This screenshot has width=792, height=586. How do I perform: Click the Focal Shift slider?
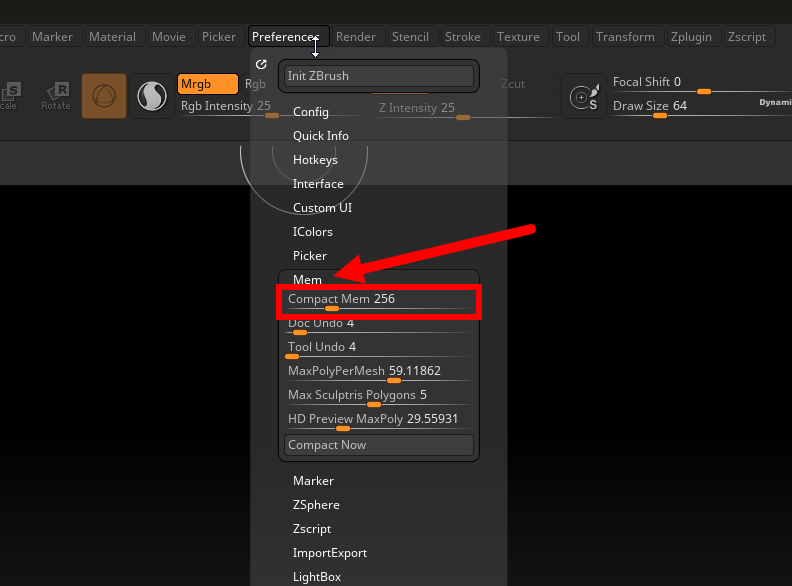[702, 84]
